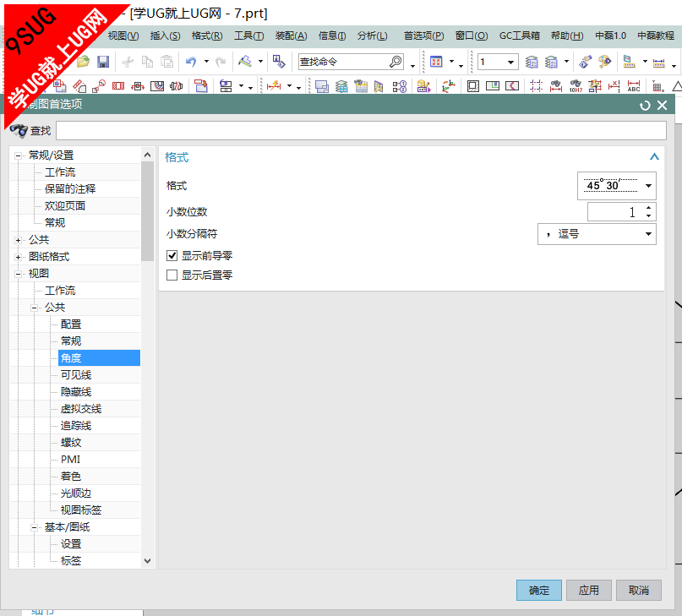Click the stacked teal layers icon in second toolbar

[341, 86]
